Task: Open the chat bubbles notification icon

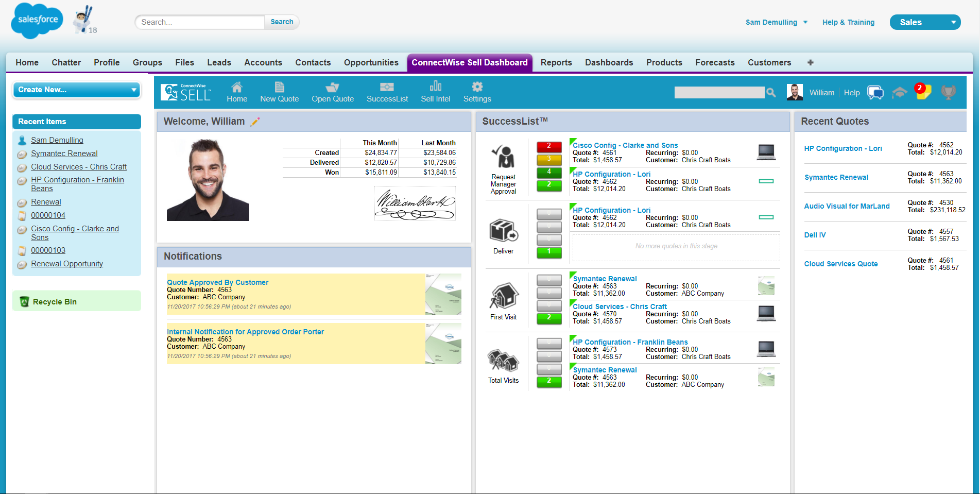Action: point(875,92)
